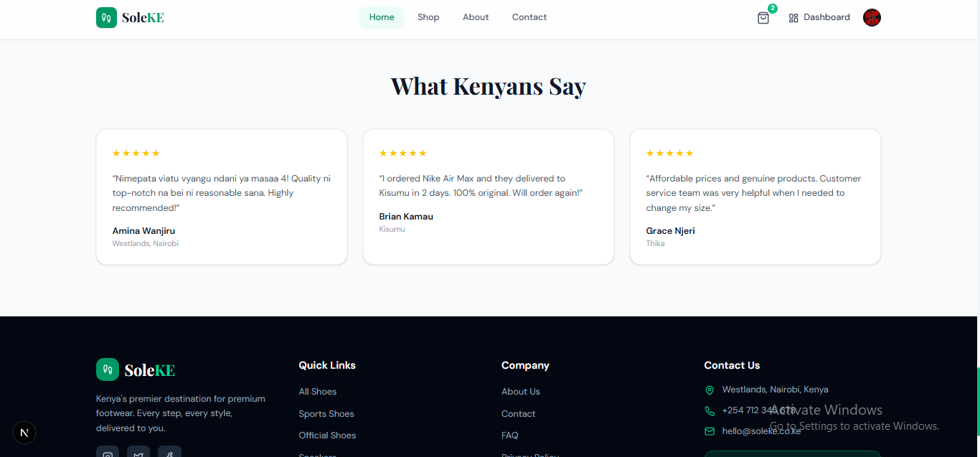
Task: Click the Nike Air Max review text
Action: coord(481,186)
